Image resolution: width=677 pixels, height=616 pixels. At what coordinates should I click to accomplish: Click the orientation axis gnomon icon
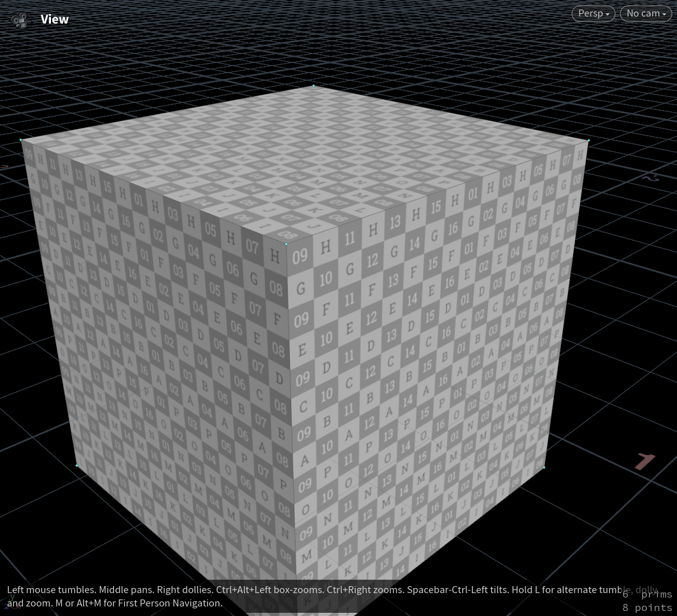pyautogui.click(x=11, y=602)
